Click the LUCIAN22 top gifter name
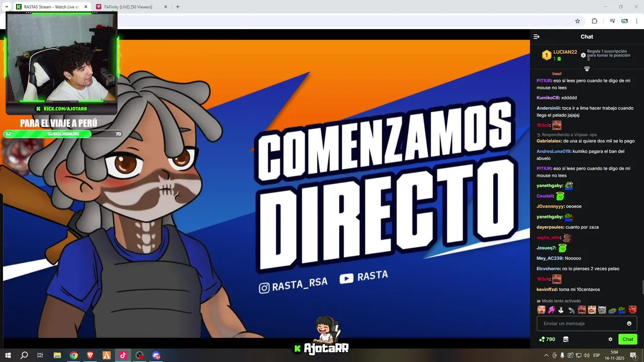 565,52
